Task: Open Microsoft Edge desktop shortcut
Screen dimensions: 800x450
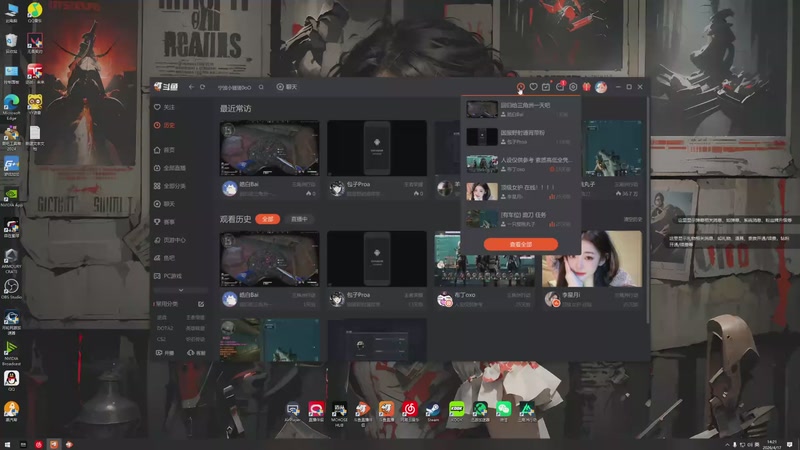Action: (x=12, y=107)
